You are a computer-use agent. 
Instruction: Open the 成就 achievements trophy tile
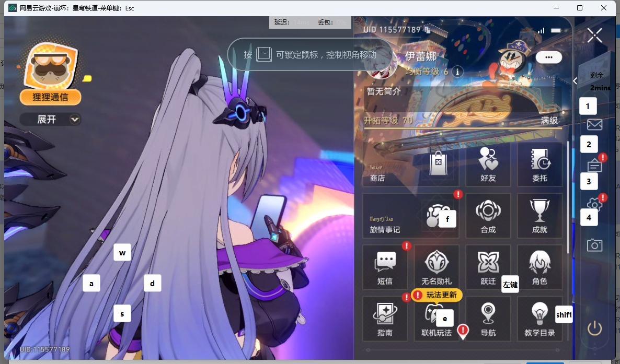click(539, 216)
